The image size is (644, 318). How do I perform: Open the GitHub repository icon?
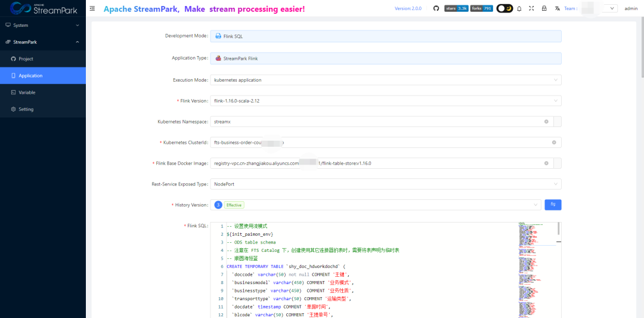point(436,8)
